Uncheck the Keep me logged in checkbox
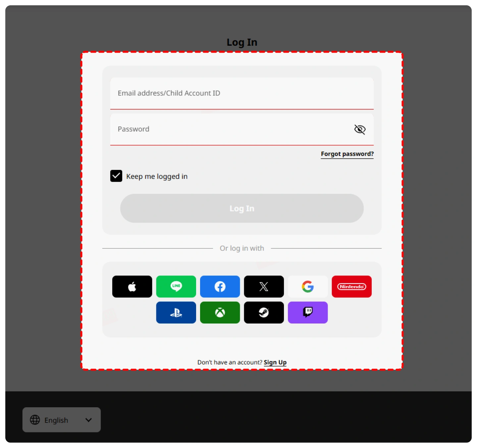 tap(116, 176)
